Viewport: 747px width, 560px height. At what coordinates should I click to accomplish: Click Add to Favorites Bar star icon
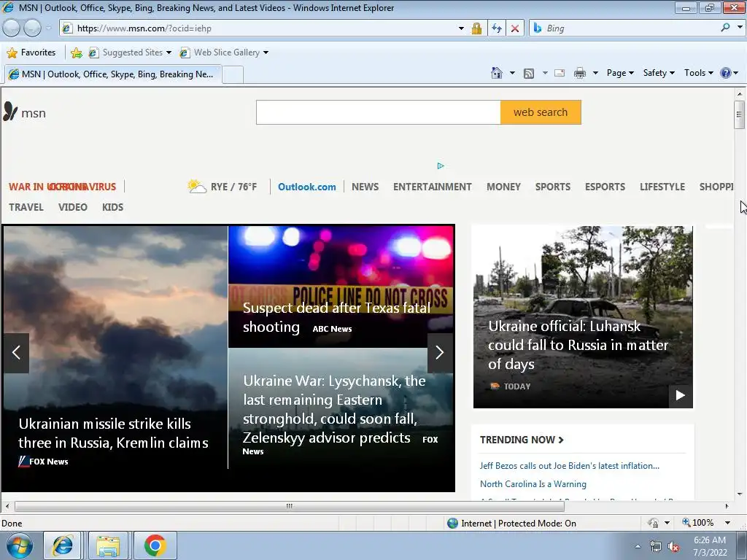76,52
